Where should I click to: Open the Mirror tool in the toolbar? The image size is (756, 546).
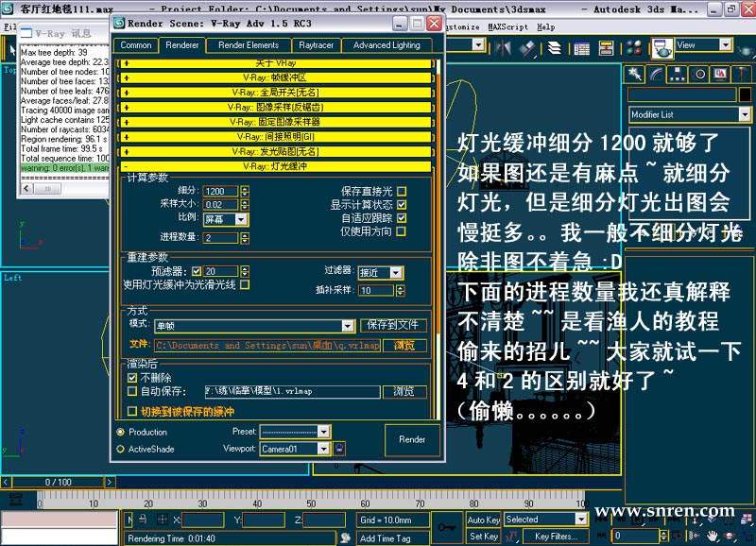click(503, 48)
